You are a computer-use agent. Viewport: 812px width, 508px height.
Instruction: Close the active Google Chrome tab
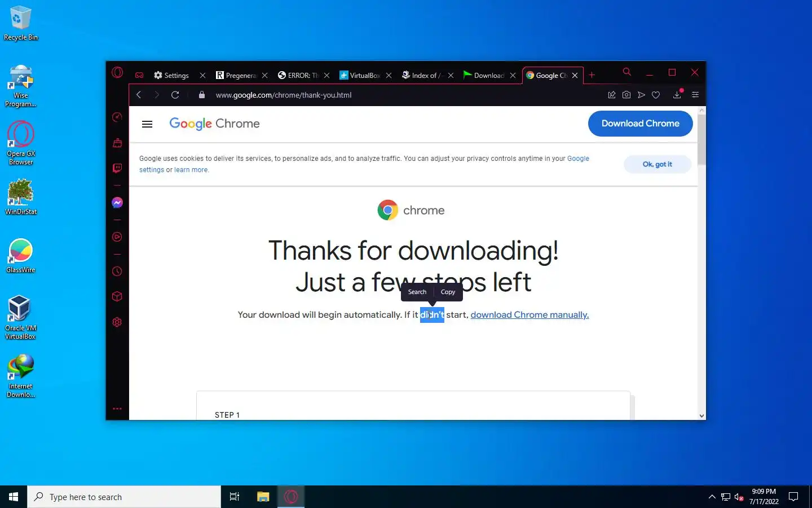575,75
